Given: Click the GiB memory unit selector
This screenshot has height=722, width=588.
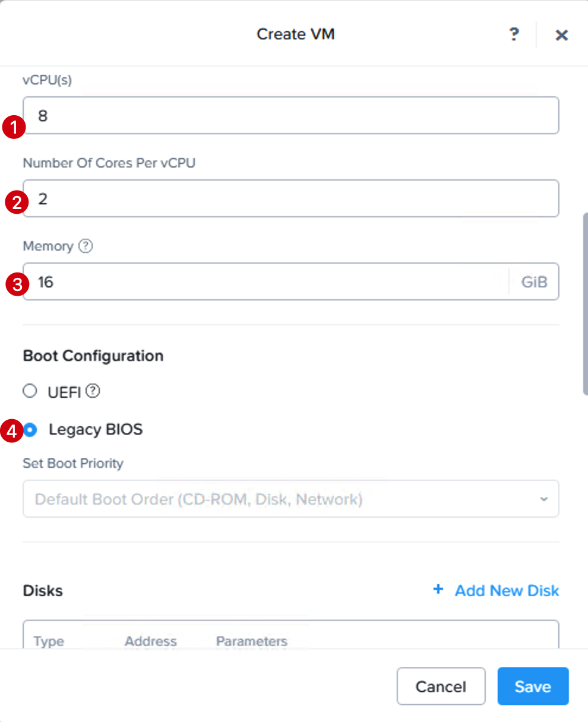Looking at the screenshot, I should click(534, 282).
